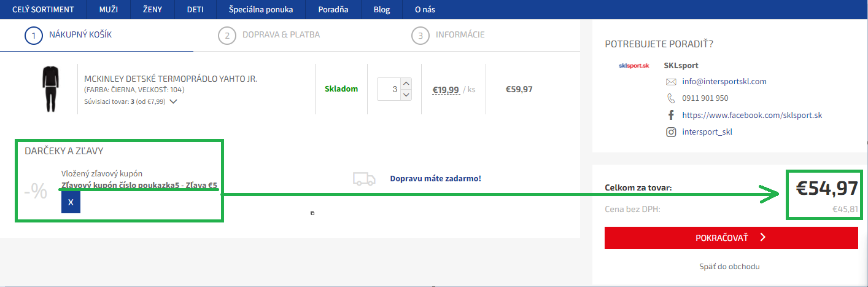The height and width of the screenshot is (287, 868).
Task: Focus the quantity input showing 3
Action: coord(388,89)
